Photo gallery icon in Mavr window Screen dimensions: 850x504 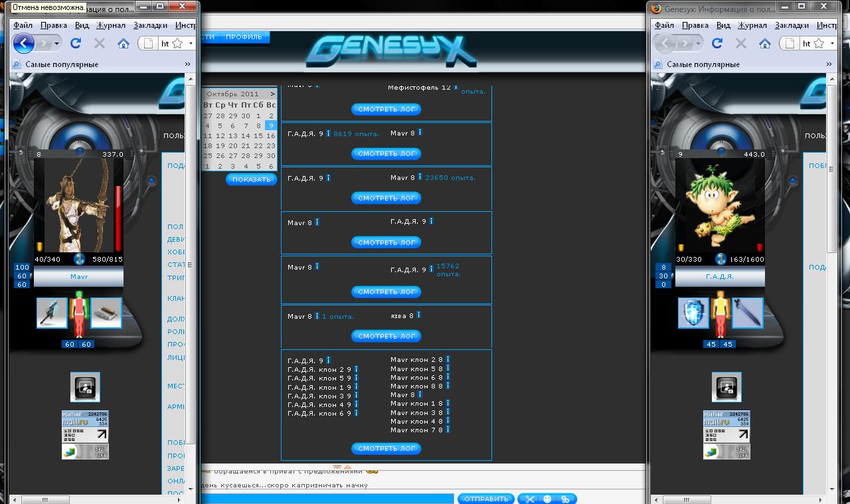pyautogui.click(x=85, y=387)
